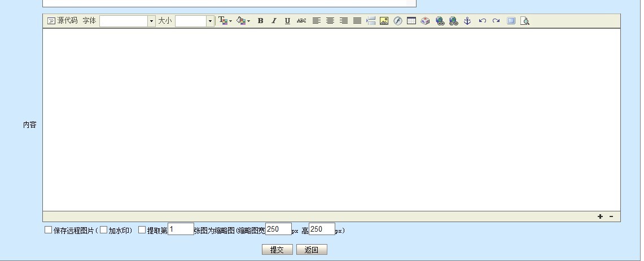Click the 返回 back button
The image size is (644, 261).
312,250
